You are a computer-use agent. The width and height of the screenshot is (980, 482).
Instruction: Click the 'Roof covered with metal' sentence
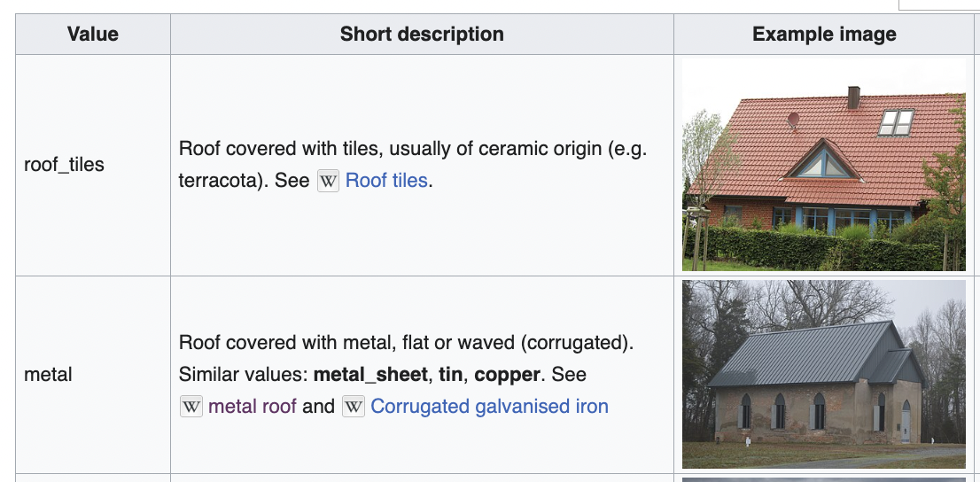point(406,343)
